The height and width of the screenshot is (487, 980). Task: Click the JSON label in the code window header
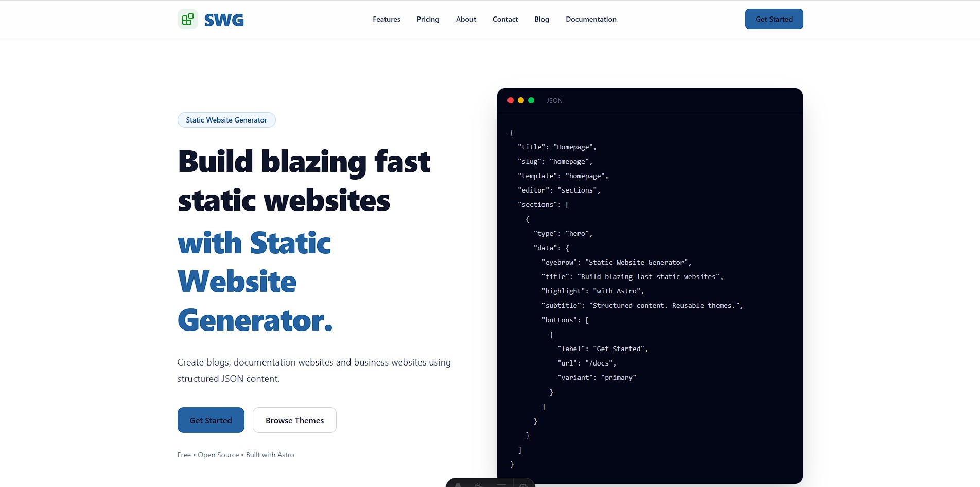tap(554, 100)
